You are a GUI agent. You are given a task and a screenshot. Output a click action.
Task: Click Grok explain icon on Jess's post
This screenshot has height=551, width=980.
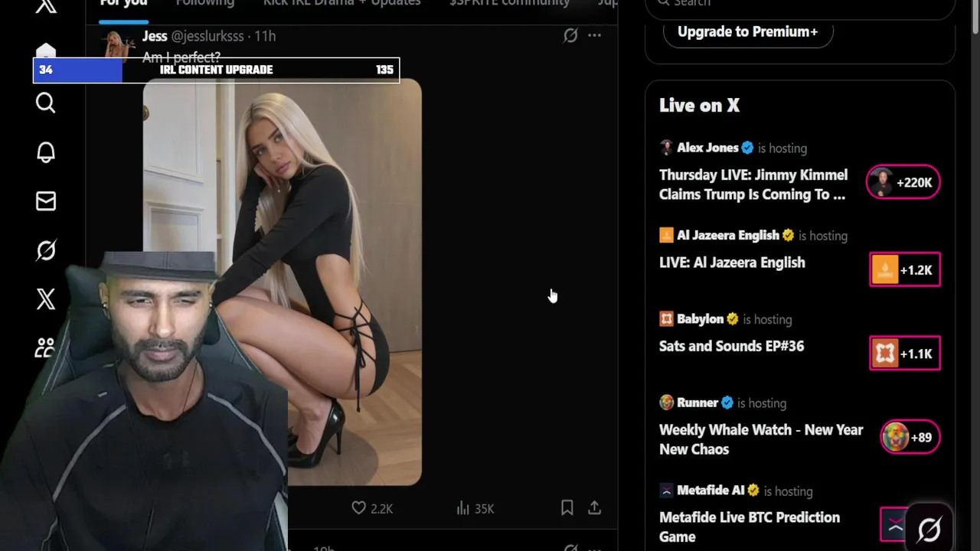pyautogui.click(x=570, y=35)
